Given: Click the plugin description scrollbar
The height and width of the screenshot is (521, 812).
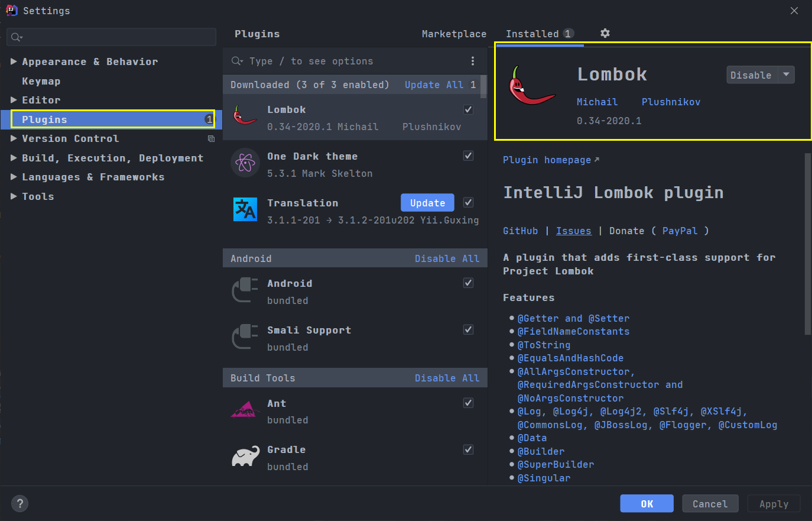Looking at the screenshot, I should tap(808, 244).
